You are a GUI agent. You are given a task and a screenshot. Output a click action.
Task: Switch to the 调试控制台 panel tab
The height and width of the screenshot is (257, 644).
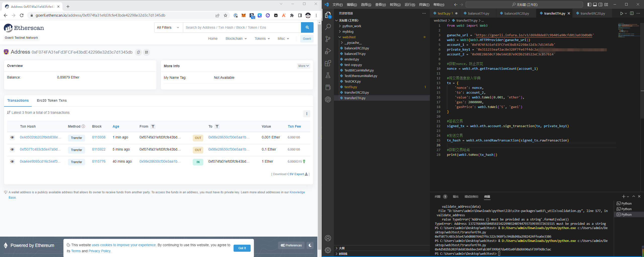click(471, 197)
